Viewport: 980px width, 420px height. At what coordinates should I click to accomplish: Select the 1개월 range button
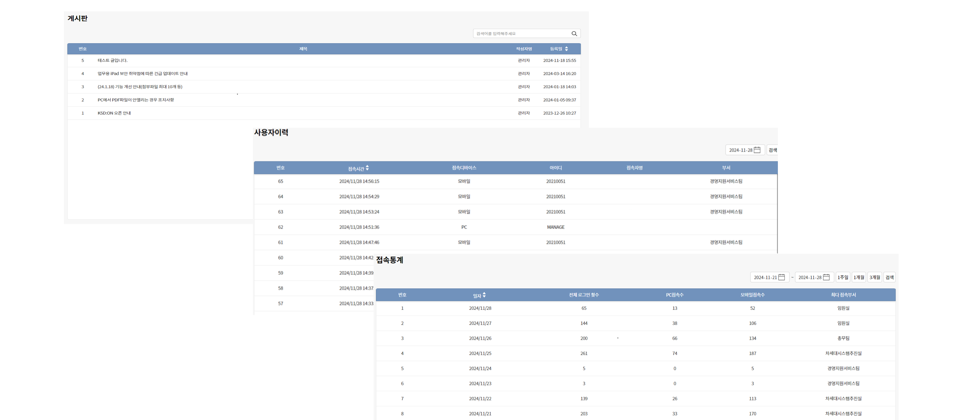(x=859, y=277)
